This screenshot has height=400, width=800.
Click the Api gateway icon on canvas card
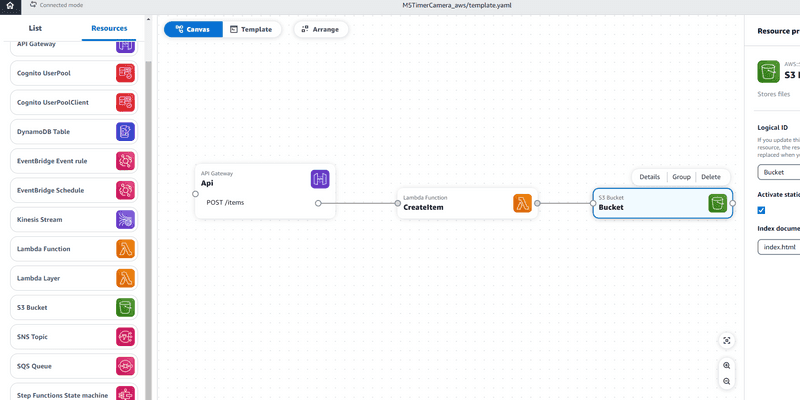(x=320, y=180)
